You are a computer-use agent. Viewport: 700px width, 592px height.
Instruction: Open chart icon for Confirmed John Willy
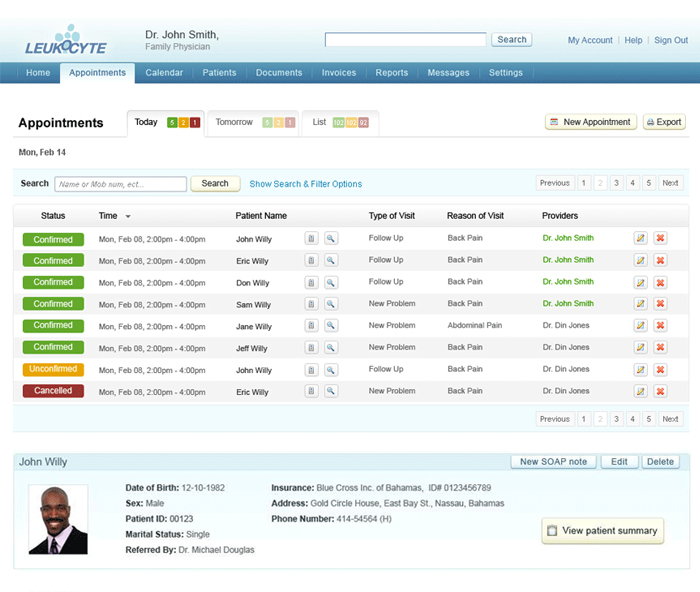tap(311, 238)
